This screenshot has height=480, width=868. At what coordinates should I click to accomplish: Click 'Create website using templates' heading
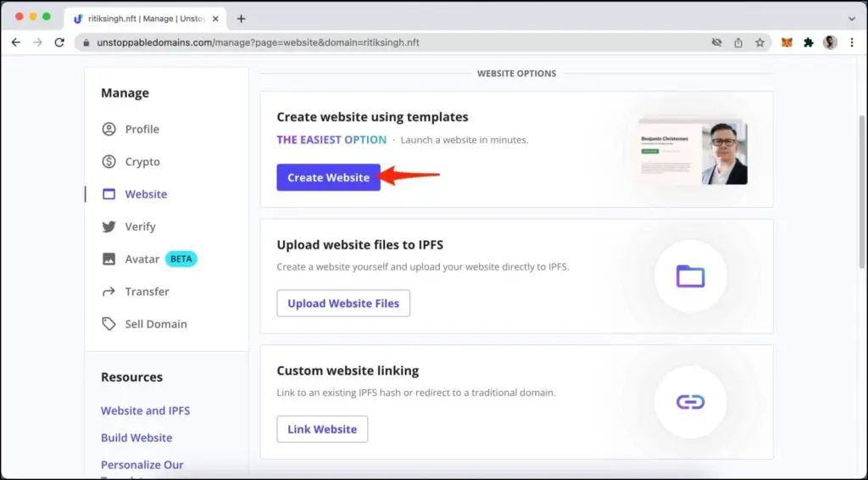click(373, 117)
